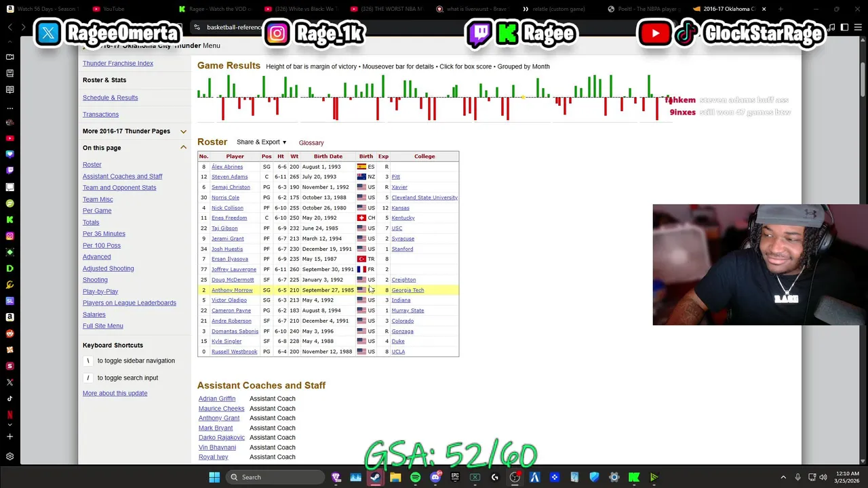
Task: Open Twitch from the browser sidebar
Action: 9,171
